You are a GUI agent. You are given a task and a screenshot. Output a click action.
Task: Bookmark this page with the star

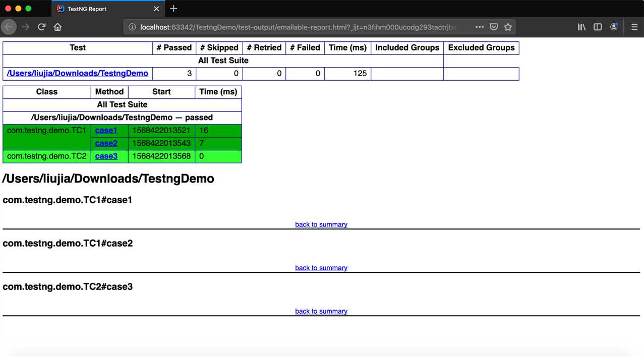click(508, 27)
